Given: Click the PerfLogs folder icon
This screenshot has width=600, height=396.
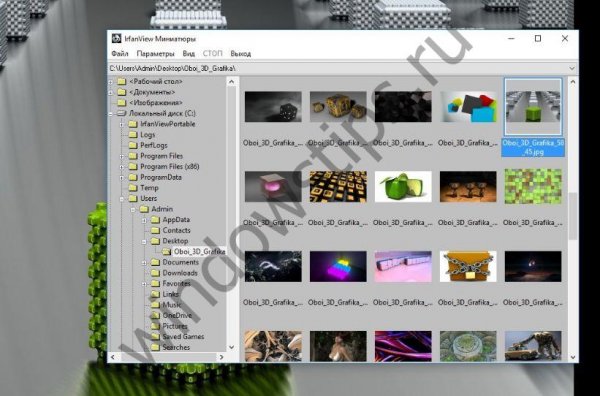Looking at the screenshot, I should [x=133, y=145].
